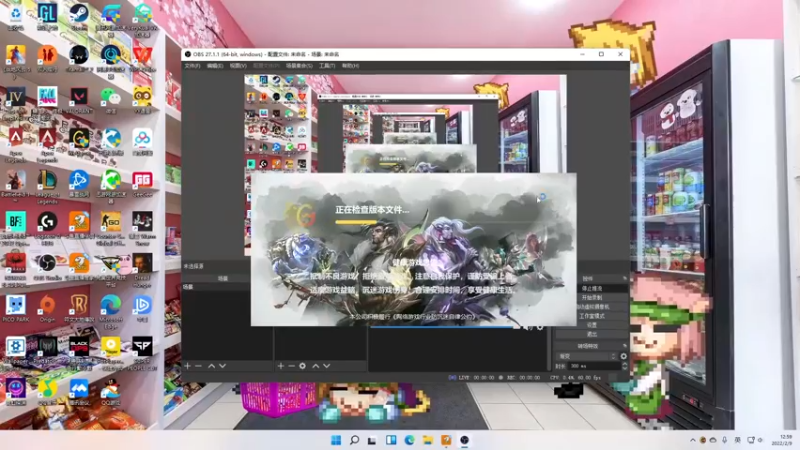800x450 pixels.
Task: Open transition properties gear icon beside 渐变 dropdown
Action: (x=623, y=356)
